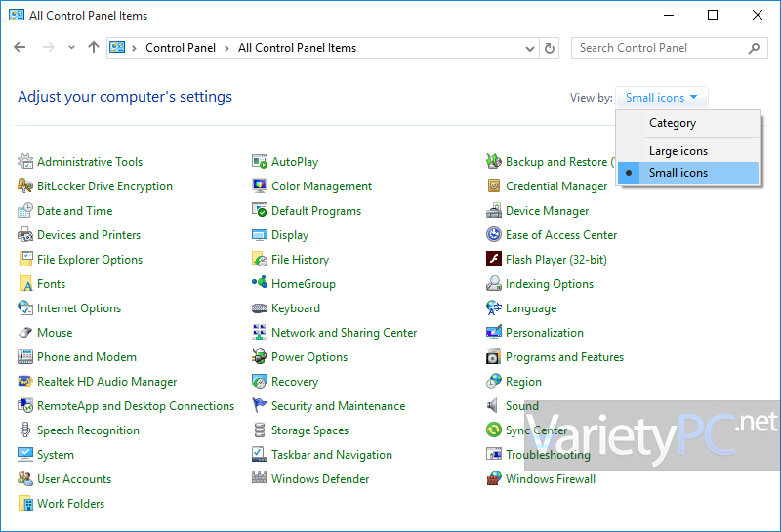
Task: Click the Power Options icon
Action: 260,356
